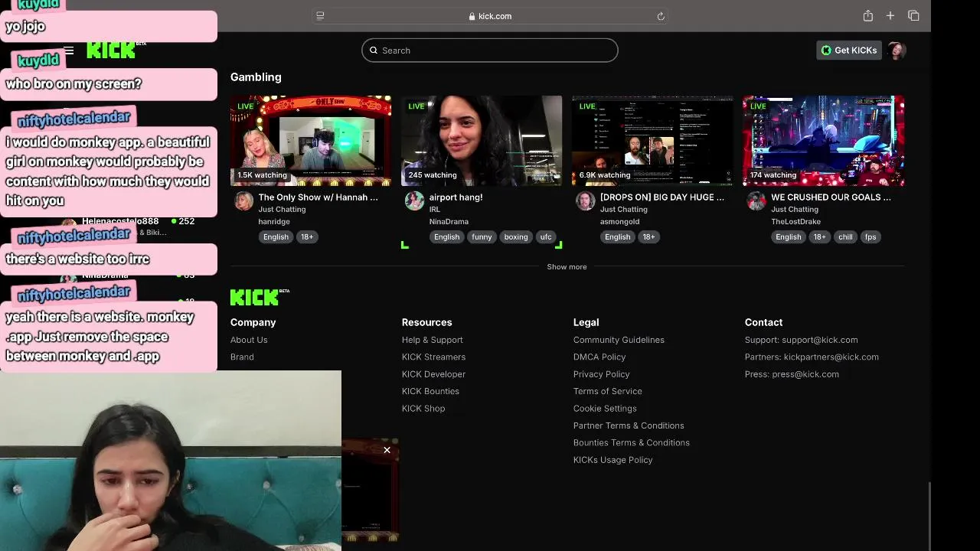Open the hamburger sidebar menu
Screen dimensions: 980x551
[x=69, y=51]
